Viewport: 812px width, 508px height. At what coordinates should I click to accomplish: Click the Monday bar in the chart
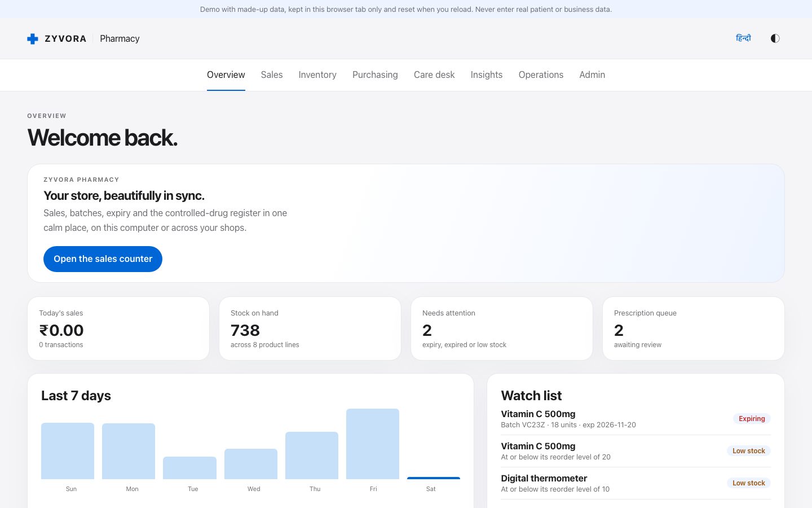(129, 452)
